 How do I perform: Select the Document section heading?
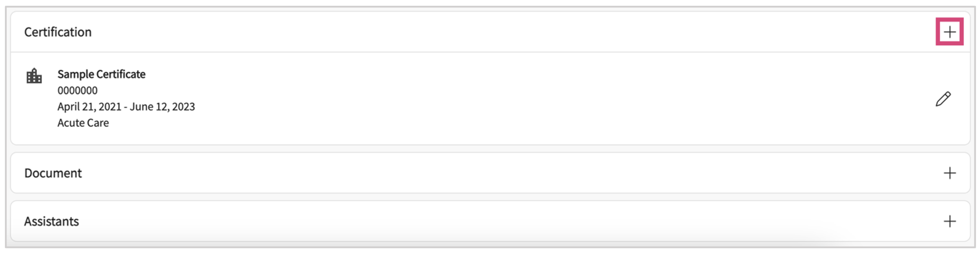pos(53,173)
